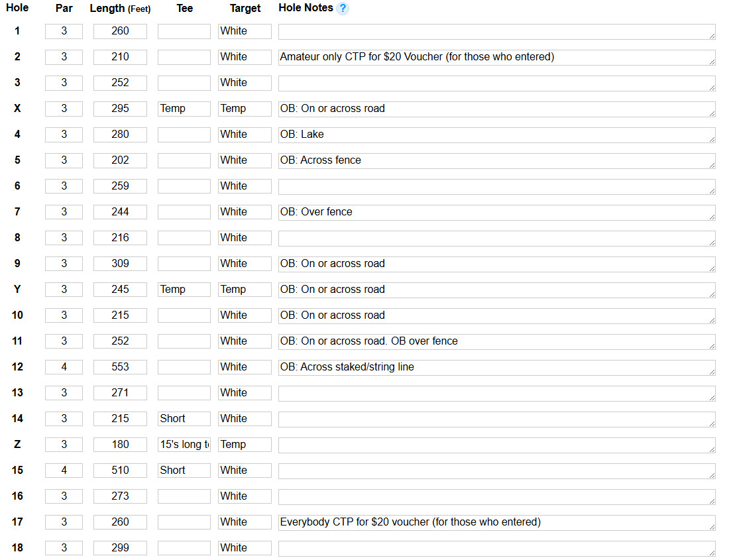This screenshot has height=560, width=731.
Task: Select the empty notes field for hole 6
Action: coord(497,186)
